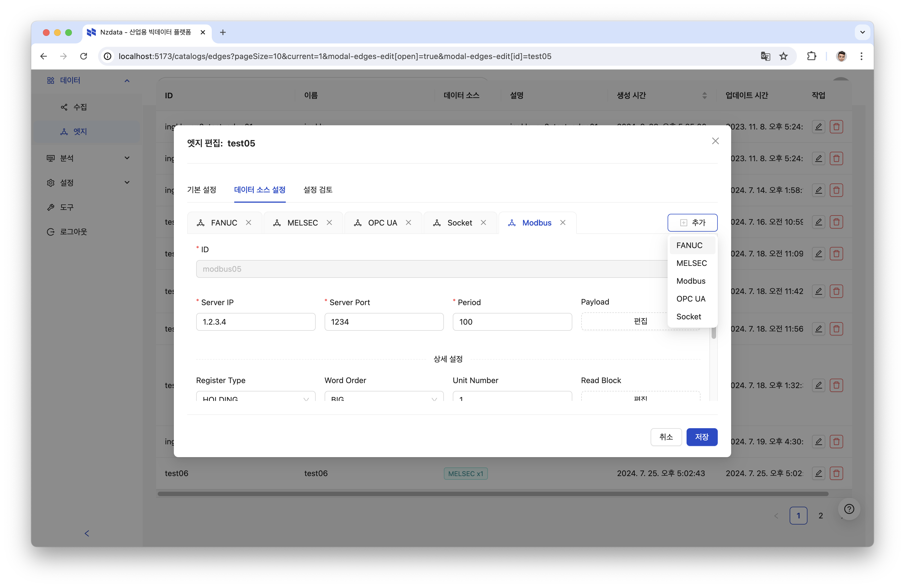Open the browser extensions puzzle icon
Screen dimensions: 905x588
tap(811, 56)
